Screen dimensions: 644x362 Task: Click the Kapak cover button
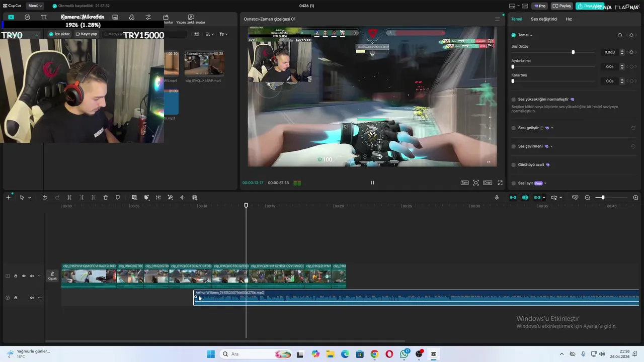[x=52, y=276]
